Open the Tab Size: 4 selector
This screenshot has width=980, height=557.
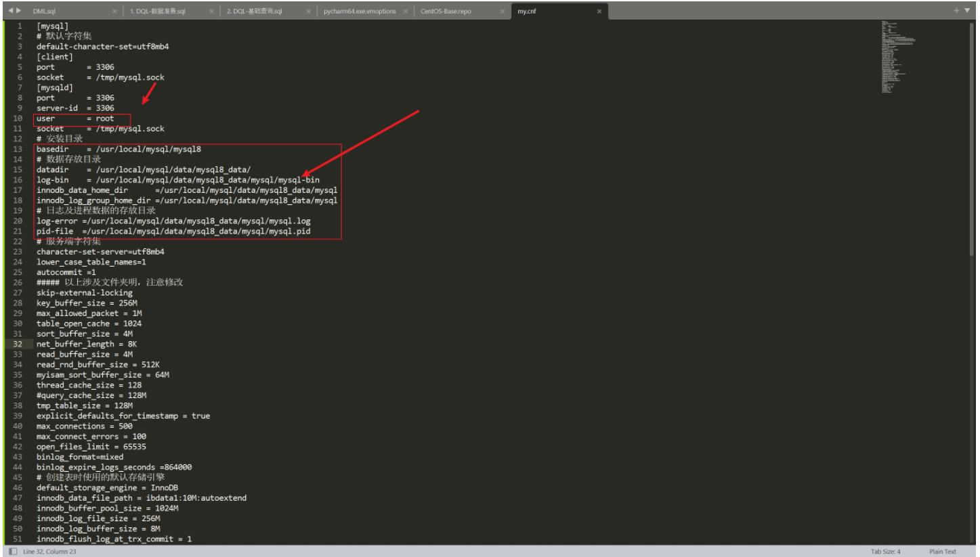(885, 552)
